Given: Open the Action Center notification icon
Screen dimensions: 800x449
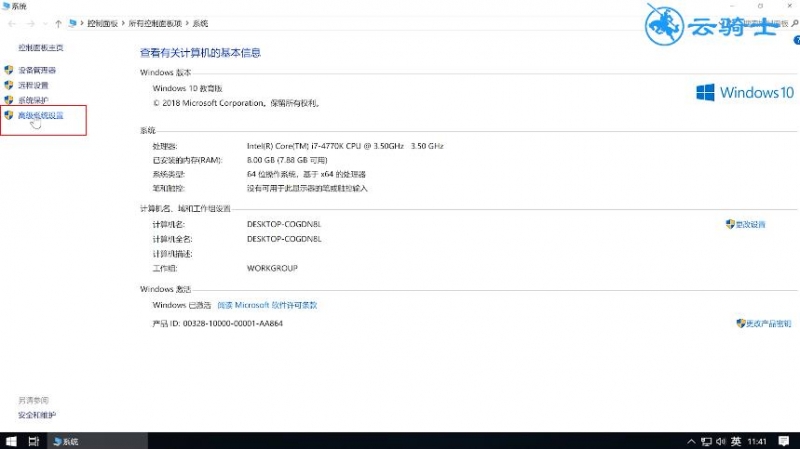Looking at the screenshot, I should [784, 441].
